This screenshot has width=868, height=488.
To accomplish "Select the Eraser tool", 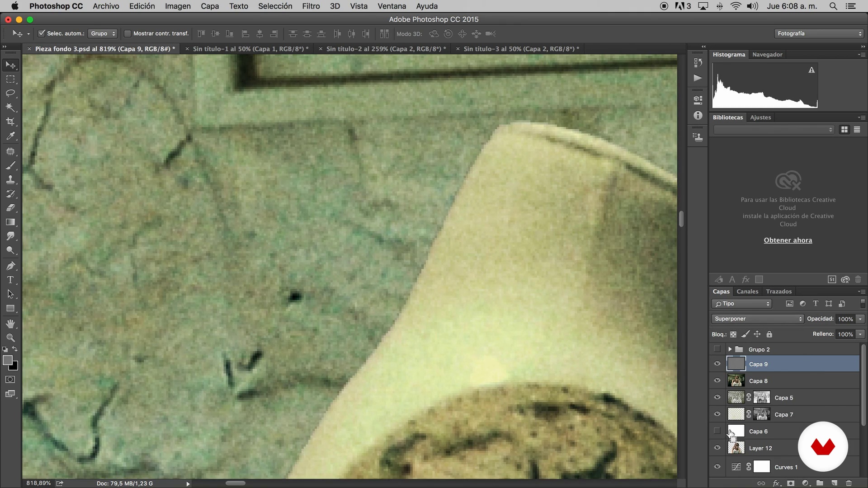I will coord(10,208).
